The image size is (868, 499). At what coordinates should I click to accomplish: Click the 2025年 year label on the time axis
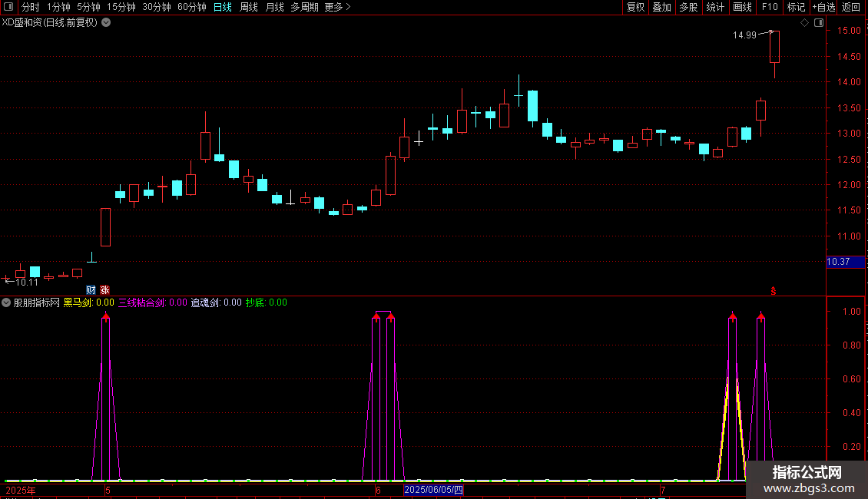tap(21, 490)
